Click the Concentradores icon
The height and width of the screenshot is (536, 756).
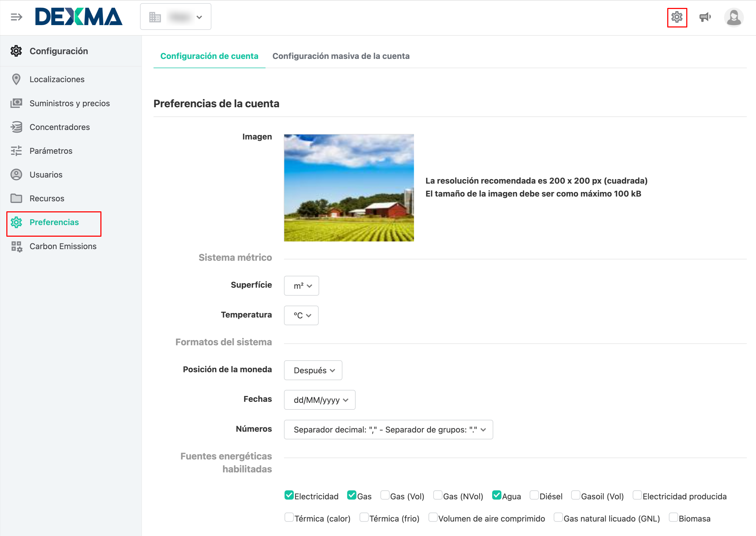(16, 127)
